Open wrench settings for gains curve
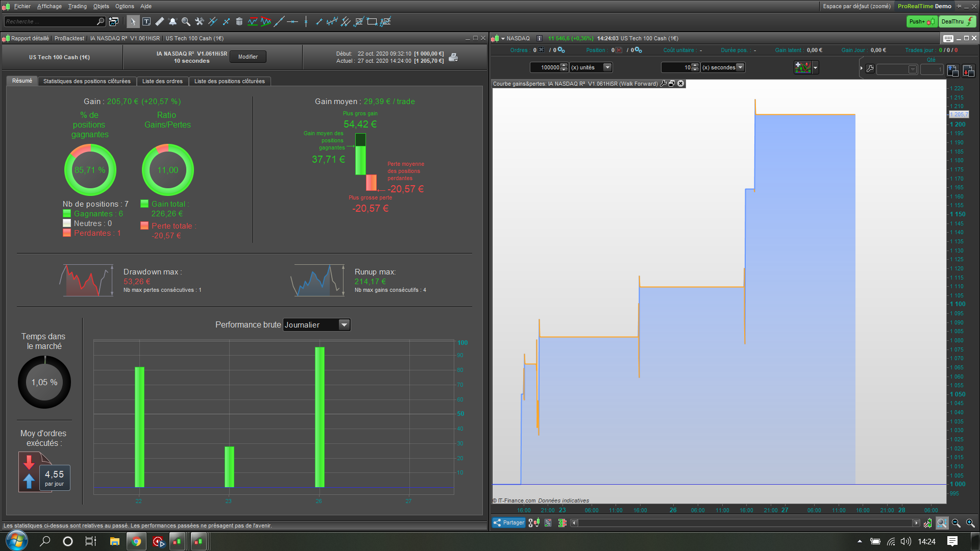Image resolution: width=980 pixels, height=551 pixels. point(663,84)
